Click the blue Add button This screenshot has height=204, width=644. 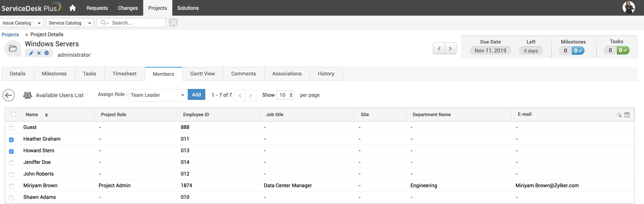(196, 95)
